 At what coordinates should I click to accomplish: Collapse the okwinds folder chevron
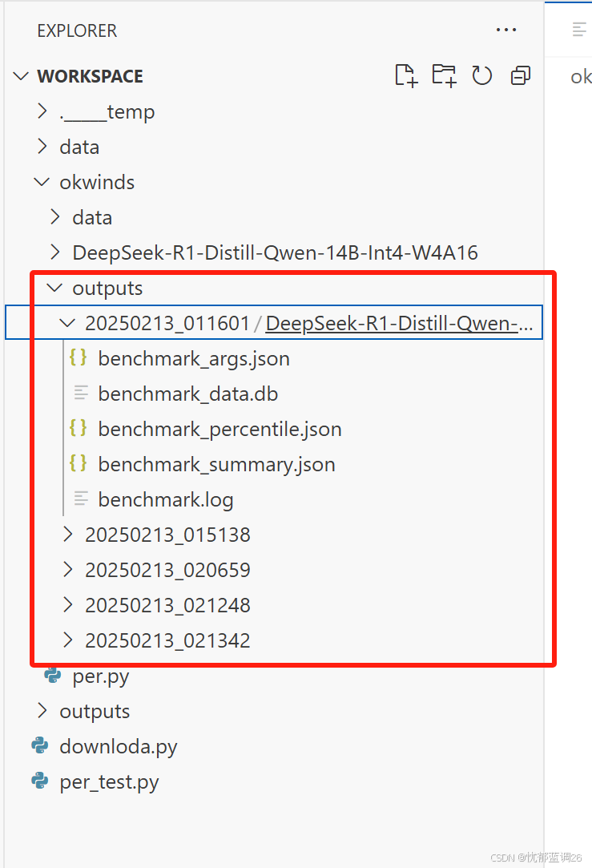click(42, 182)
